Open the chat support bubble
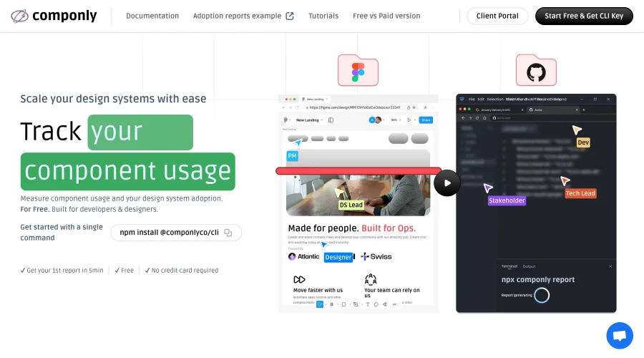 [620, 335]
